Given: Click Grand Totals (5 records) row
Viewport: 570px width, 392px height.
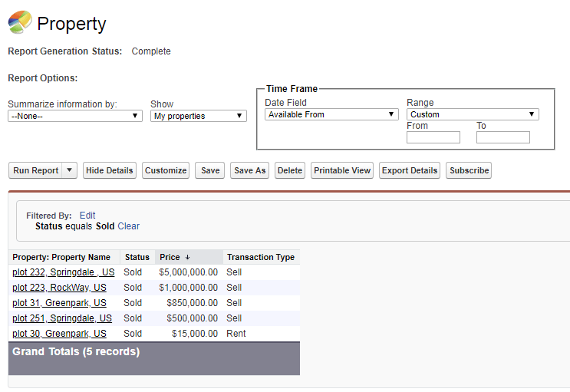Looking at the screenshot, I should coord(154,358).
